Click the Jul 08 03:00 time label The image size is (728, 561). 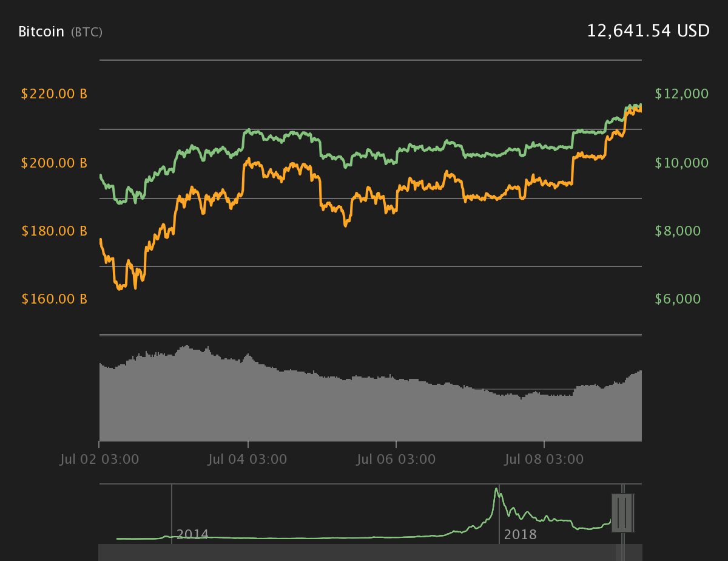[x=544, y=459]
